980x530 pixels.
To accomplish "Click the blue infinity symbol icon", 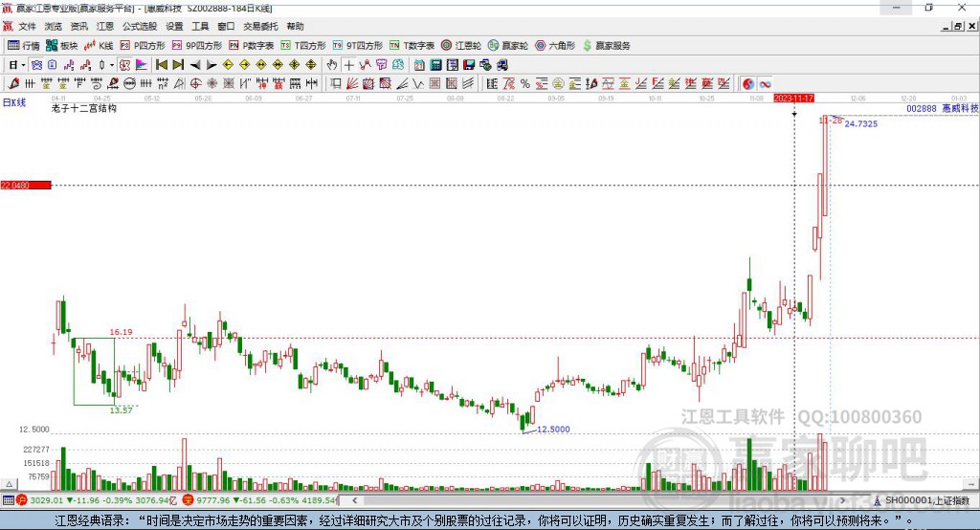I will click(x=765, y=84).
